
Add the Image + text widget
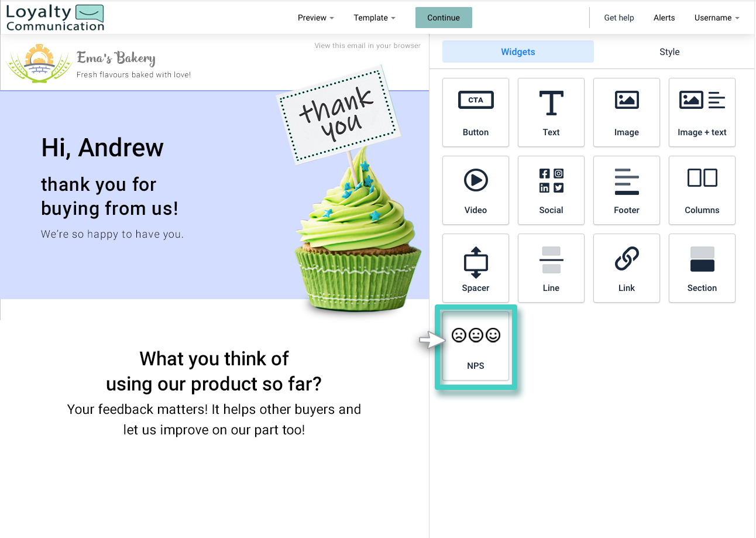[x=702, y=112]
